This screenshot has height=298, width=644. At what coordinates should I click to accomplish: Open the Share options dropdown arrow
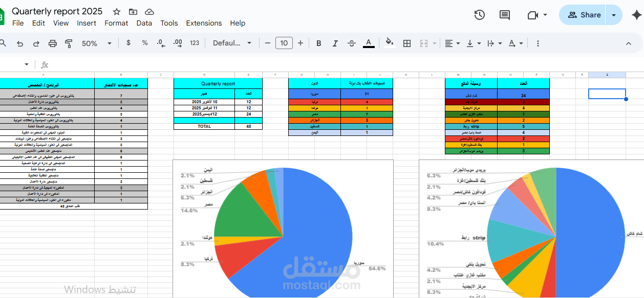coord(614,15)
